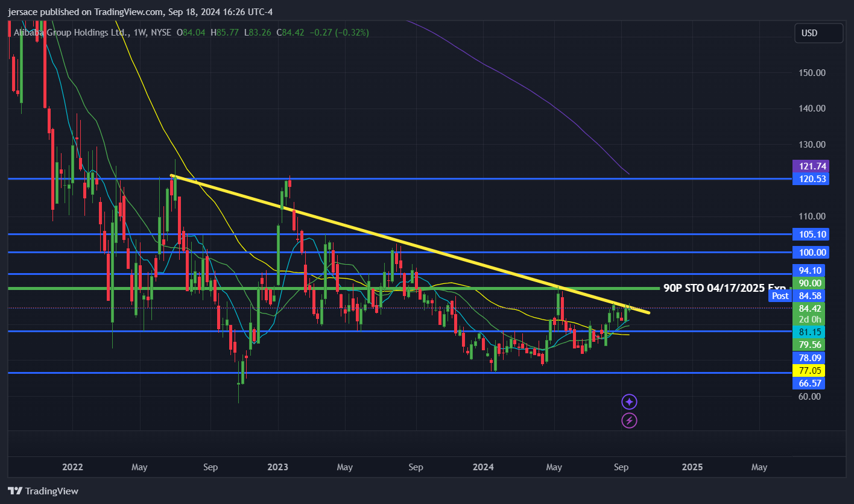Click the 150.00 price scale value
Viewport: 854px width, 504px height.
pos(812,73)
